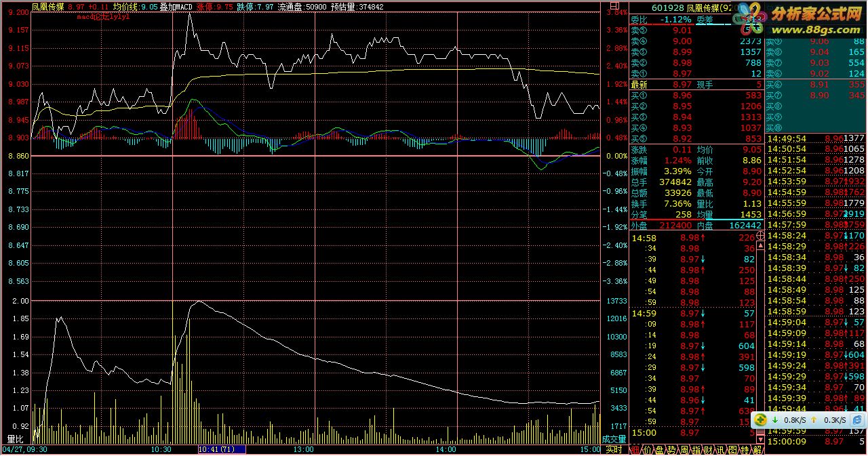868x456 pixels.
Task: Click the 涨幅 1.24% value
Action: pyautogui.click(x=678, y=161)
